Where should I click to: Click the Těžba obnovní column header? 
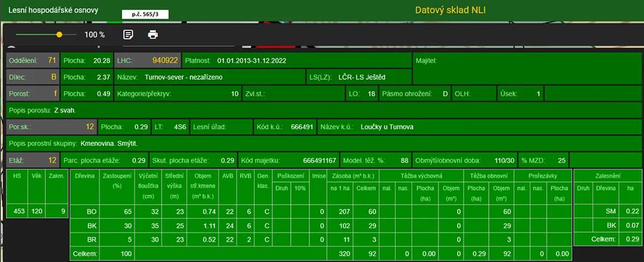tap(488, 177)
